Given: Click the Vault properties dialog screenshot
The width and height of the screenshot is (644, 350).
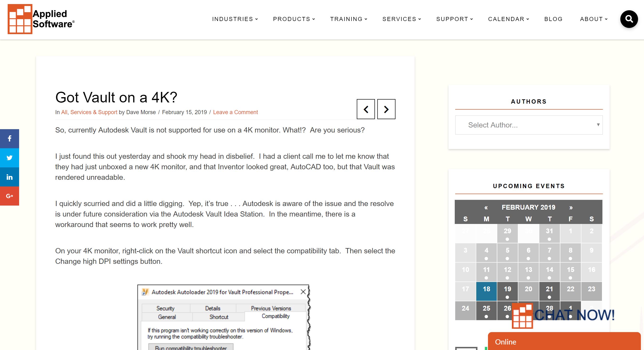Looking at the screenshot, I should point(223,317).
